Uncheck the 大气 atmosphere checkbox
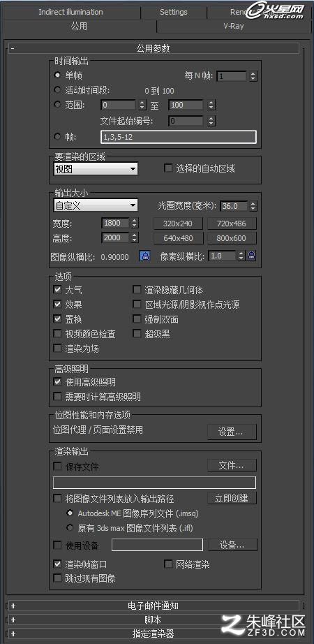Image resolution: width=314 pixels, height=644 pixels. (57, 290)
